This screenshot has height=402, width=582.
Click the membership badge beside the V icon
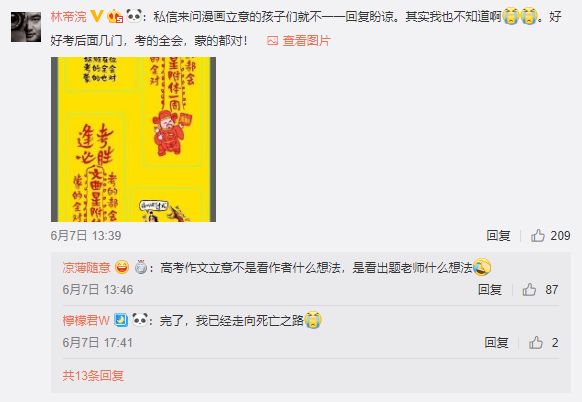(x=115, y=17)
